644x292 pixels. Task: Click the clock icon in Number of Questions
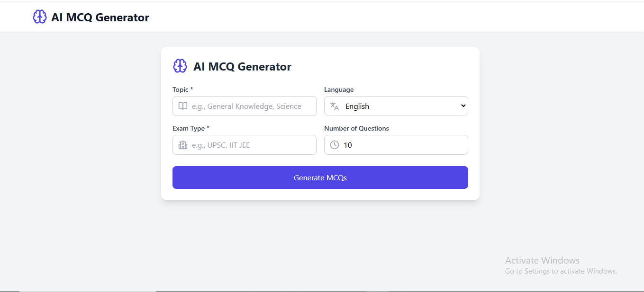(334, 145)
